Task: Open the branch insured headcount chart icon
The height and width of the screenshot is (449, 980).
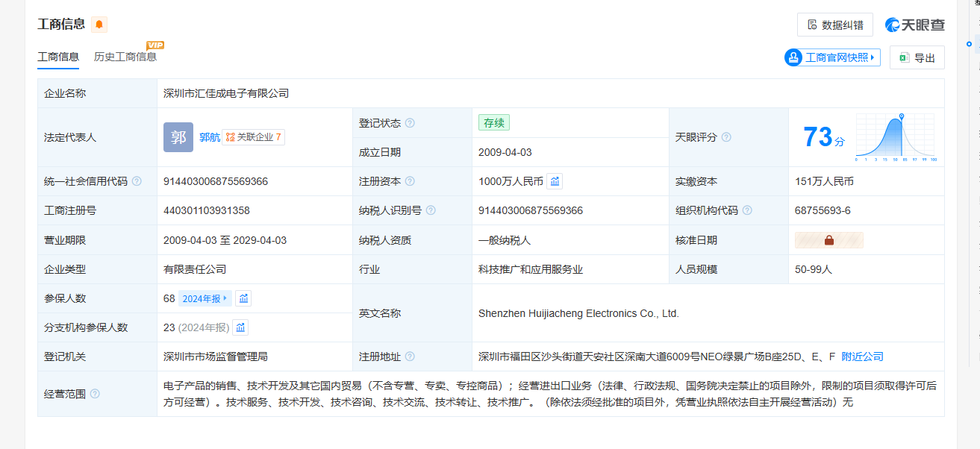Action: pos(240,327)
